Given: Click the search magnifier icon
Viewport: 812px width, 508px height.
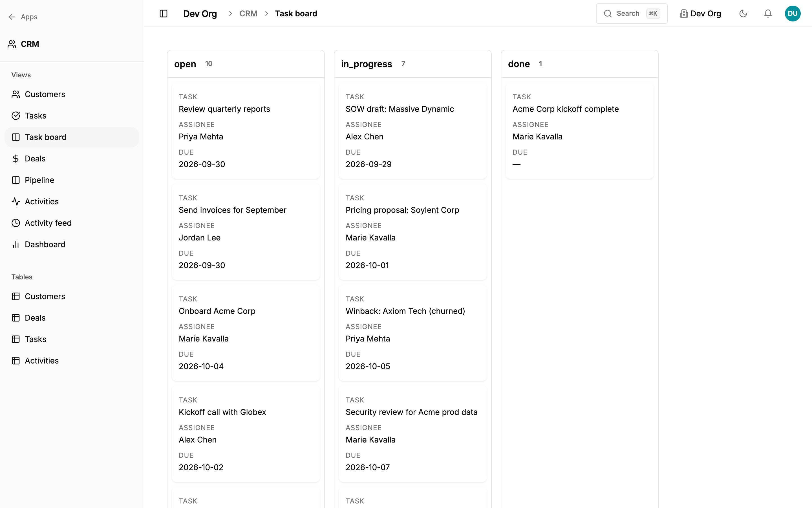Looking at the screenshot, I should 608,14.
